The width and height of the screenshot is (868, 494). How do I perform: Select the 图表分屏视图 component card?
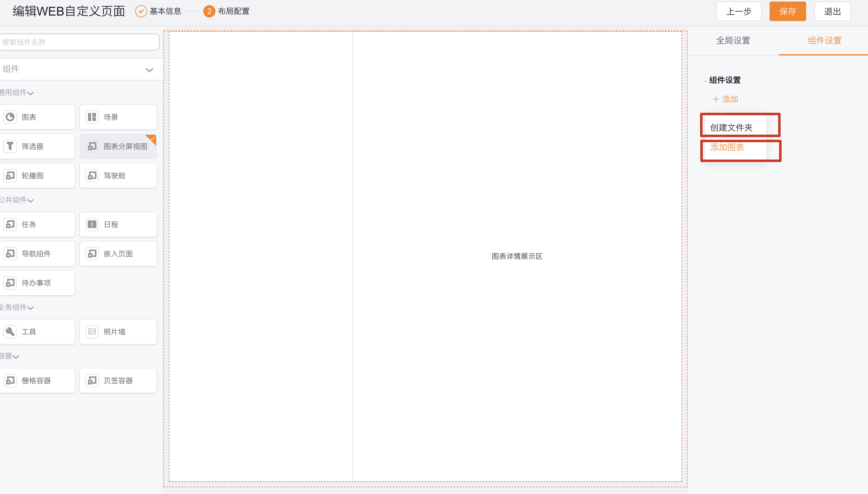[x=118, y=146]
